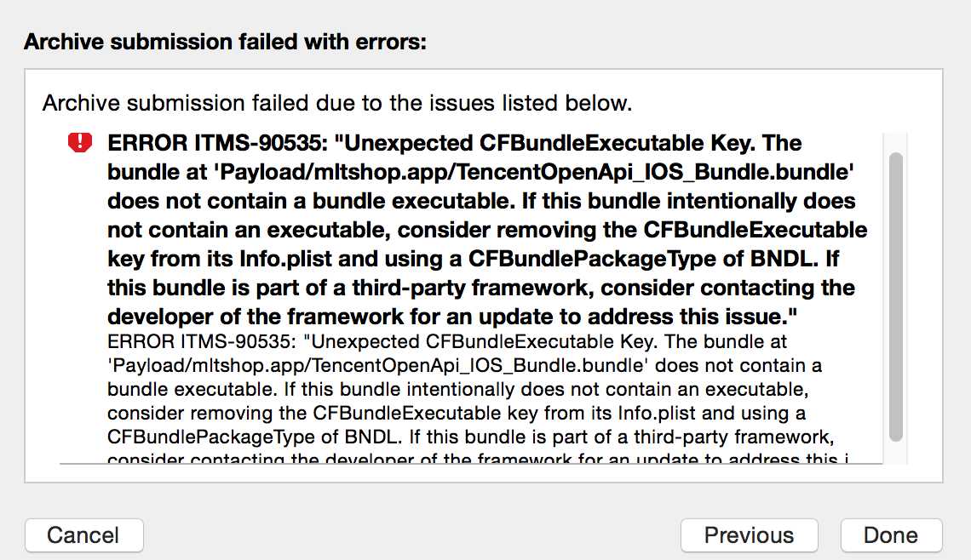Click bold 'CFBundlePackageType of BNDL' text
The image size is (971, 560).
pos(640,259)
